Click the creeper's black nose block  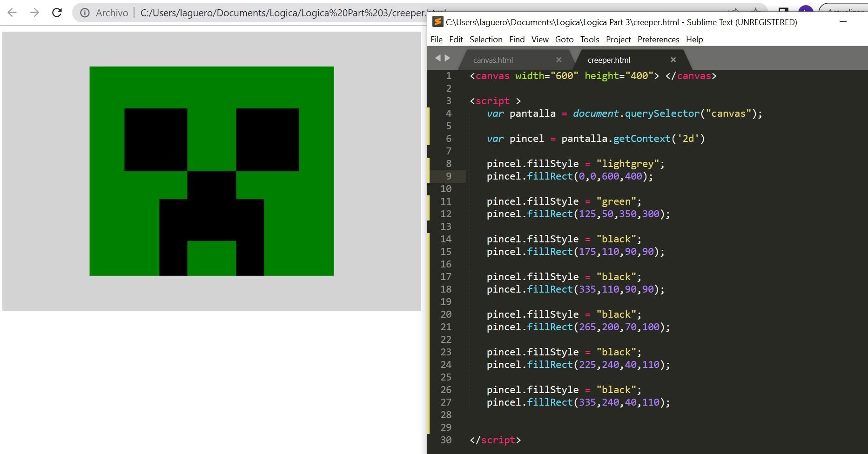[x=212, y=206]
